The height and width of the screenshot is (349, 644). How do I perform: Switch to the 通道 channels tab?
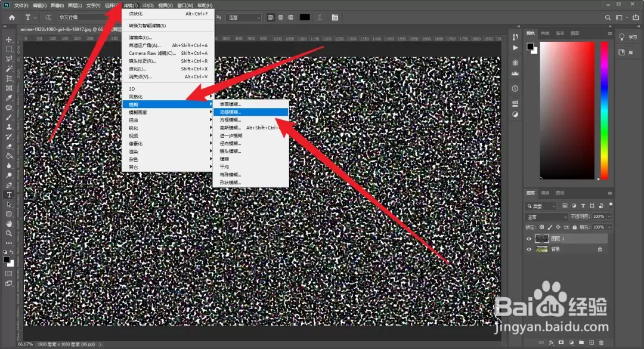tap(545, 193)
